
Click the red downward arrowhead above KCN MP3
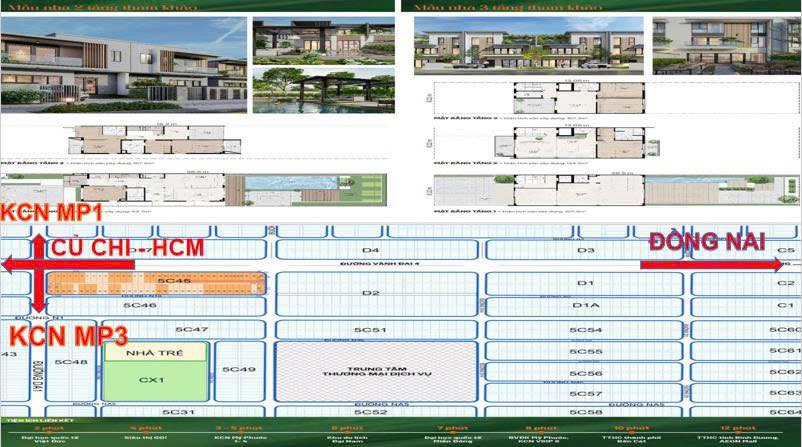38,306
